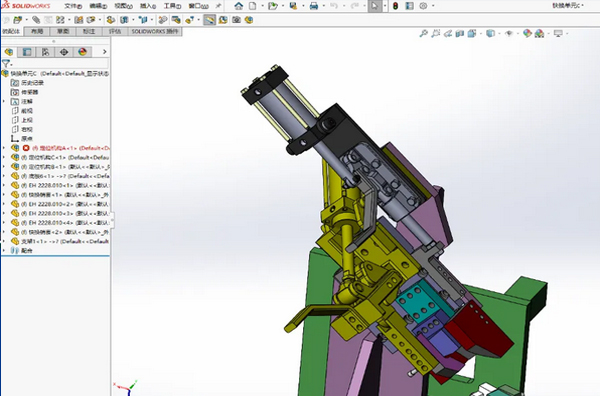600x396 pixels.
Task: Click the Edit Appearance color ball icon
Action: 527,34
